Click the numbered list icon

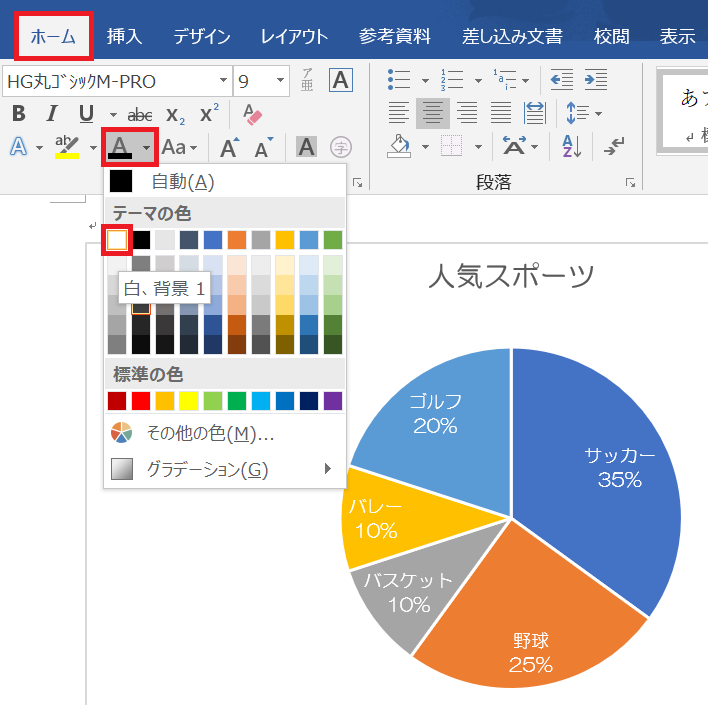(452, 80)
